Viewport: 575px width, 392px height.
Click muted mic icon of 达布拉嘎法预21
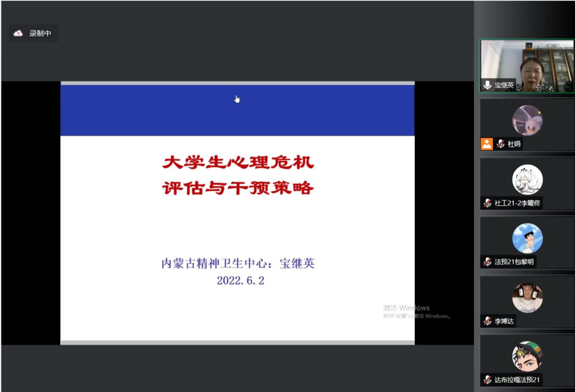click(x=487, y=380)
